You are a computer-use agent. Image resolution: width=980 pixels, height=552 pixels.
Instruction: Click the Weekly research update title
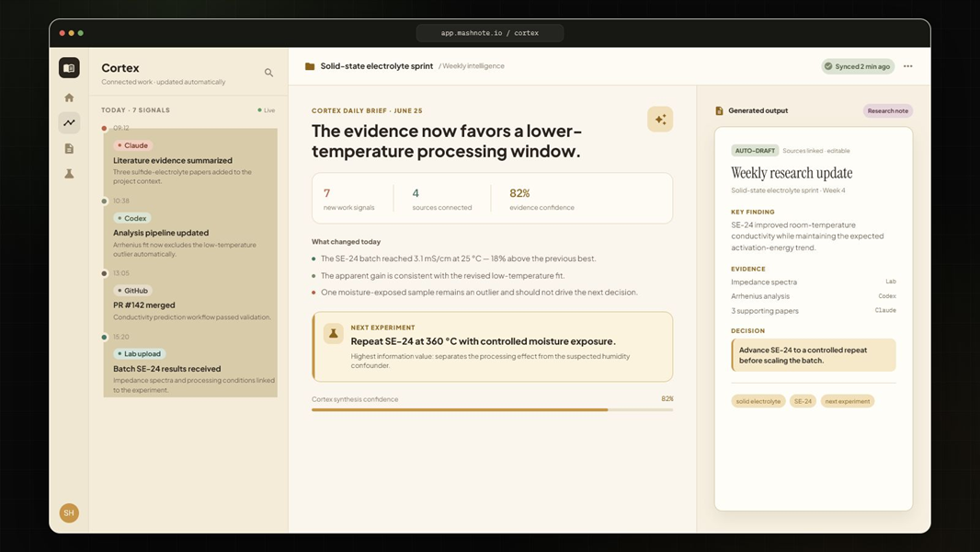pyautogui.click(x=792, y=173)
